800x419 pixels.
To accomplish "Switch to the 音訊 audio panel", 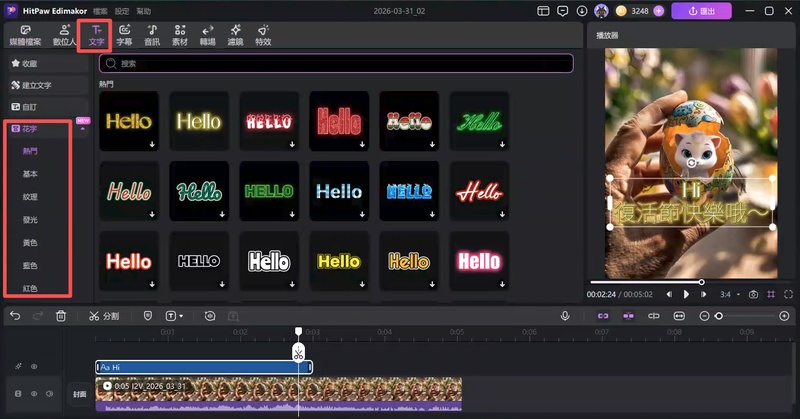I will [151, 35].
